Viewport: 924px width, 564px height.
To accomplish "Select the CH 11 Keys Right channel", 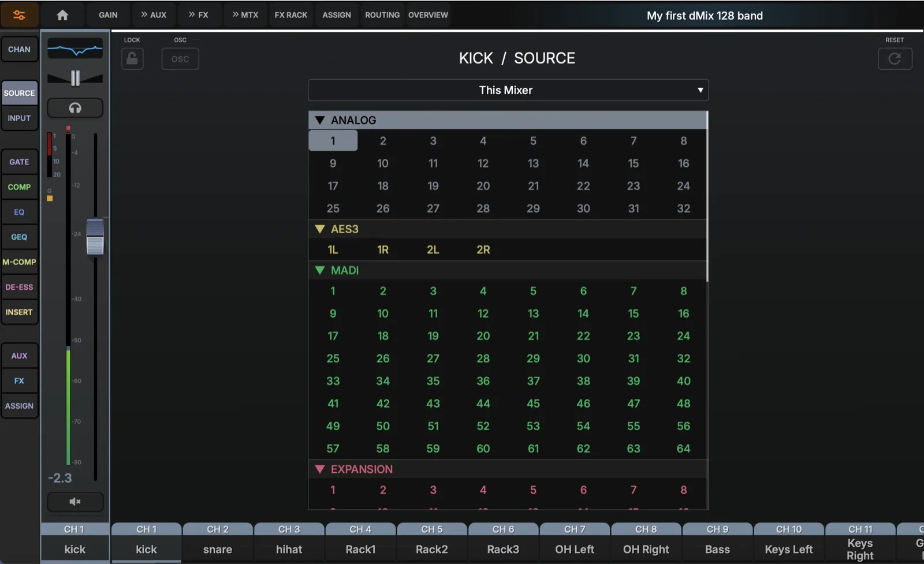I will [860, 543].
